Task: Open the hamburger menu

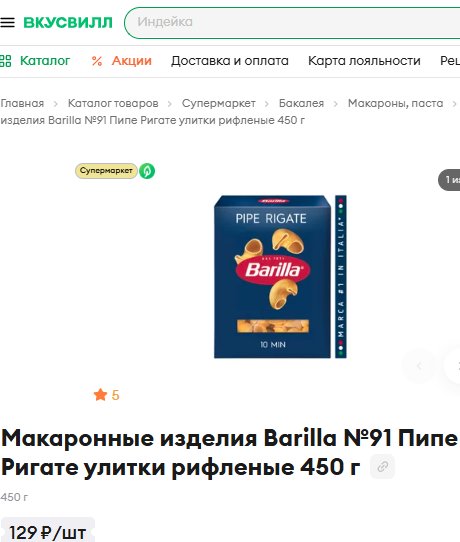Action: [7, 22]
